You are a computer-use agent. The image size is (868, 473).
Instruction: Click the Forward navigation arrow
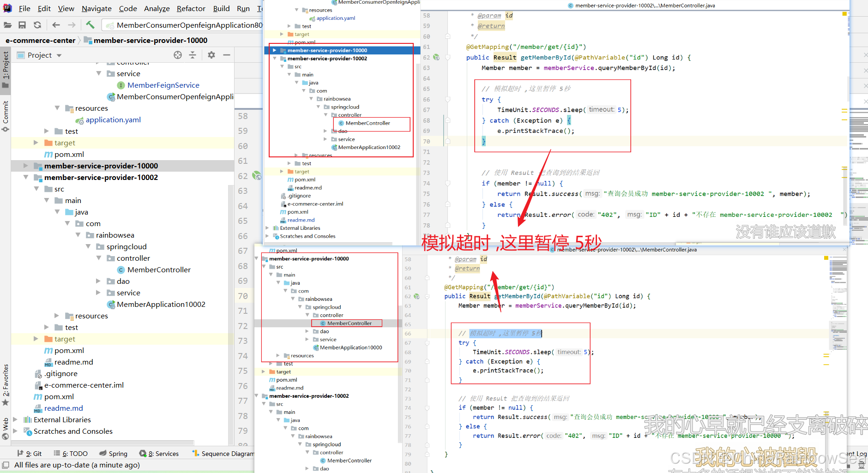point(72,25)
